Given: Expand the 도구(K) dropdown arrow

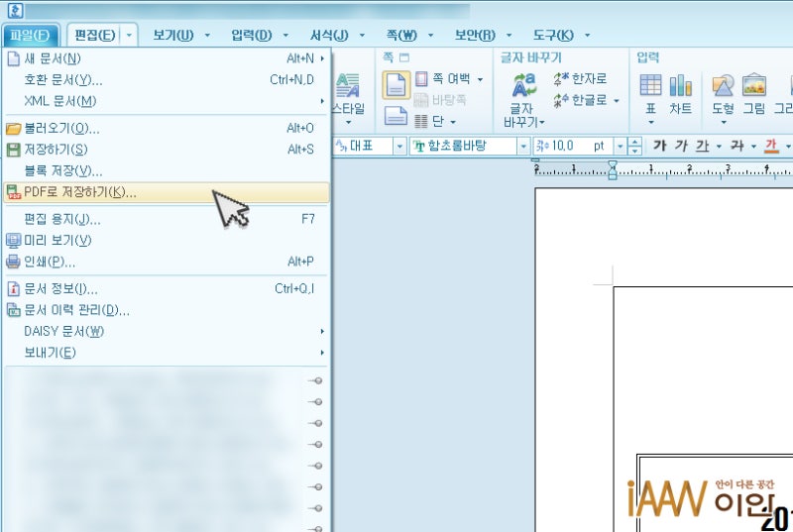Looking at the screenshot, I should 587,36.
